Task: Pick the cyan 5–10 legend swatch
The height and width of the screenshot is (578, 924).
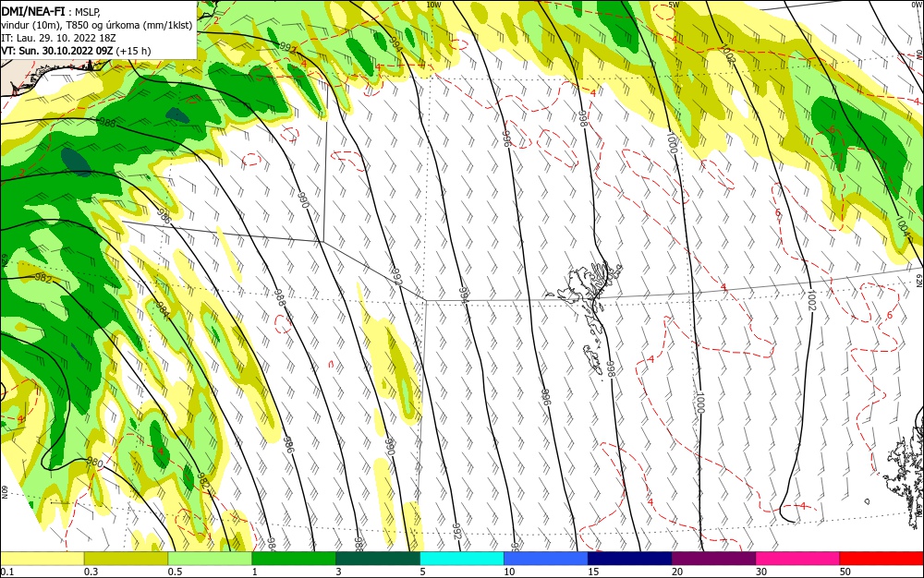Action: pos(462,559)
